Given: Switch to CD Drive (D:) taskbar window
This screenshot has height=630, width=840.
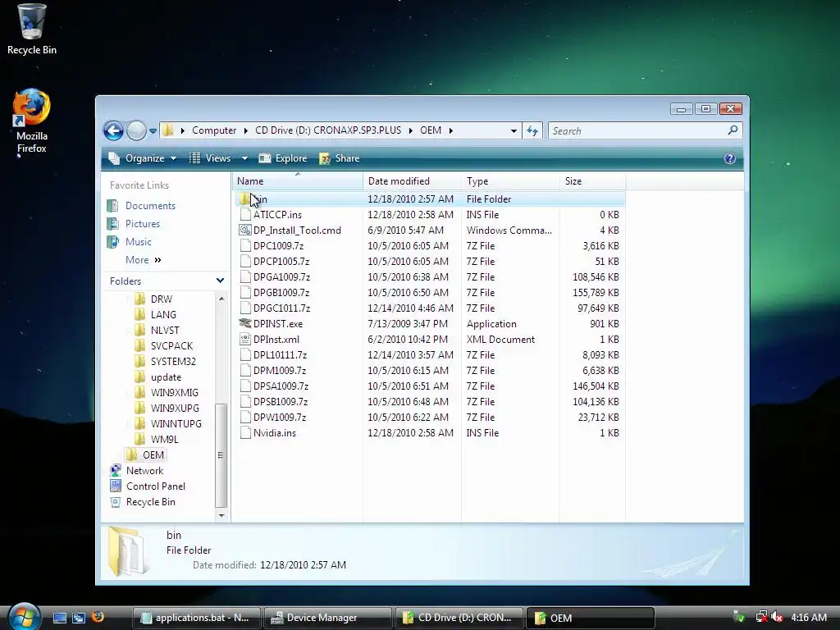Looking at the screenshot, I should pos(459,618).
